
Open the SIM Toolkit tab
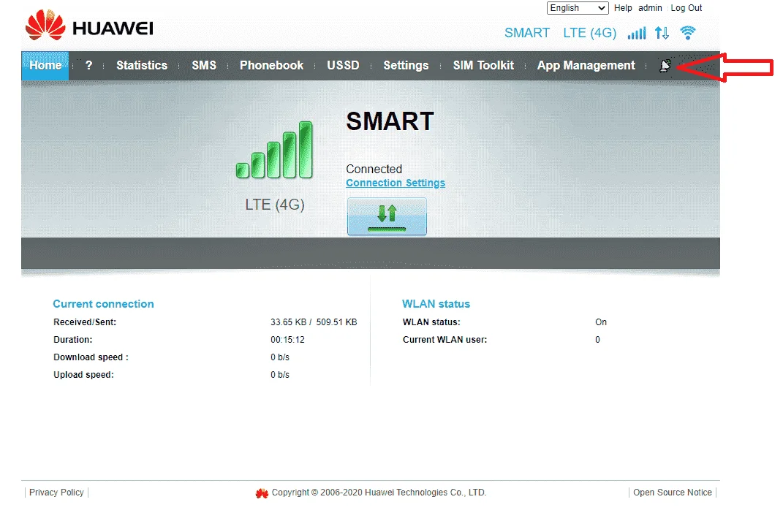(x=483, y=65)
